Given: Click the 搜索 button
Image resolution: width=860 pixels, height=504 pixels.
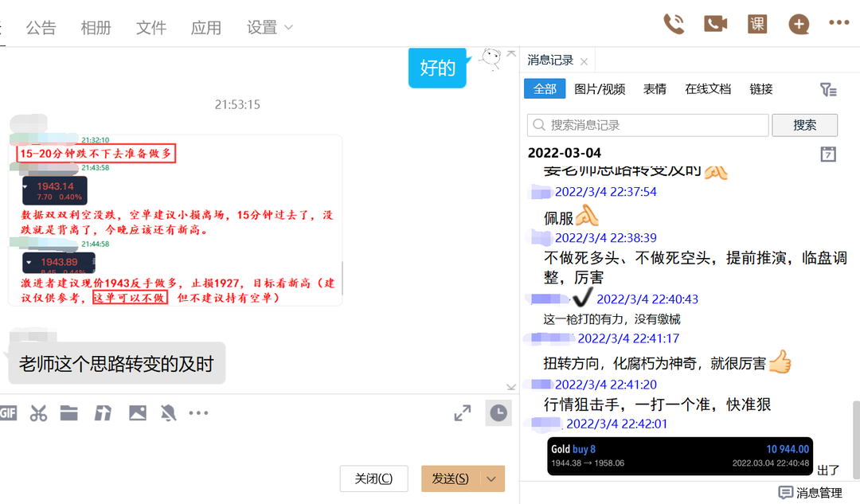Looking at the screenshot, I should coord(804,125).
